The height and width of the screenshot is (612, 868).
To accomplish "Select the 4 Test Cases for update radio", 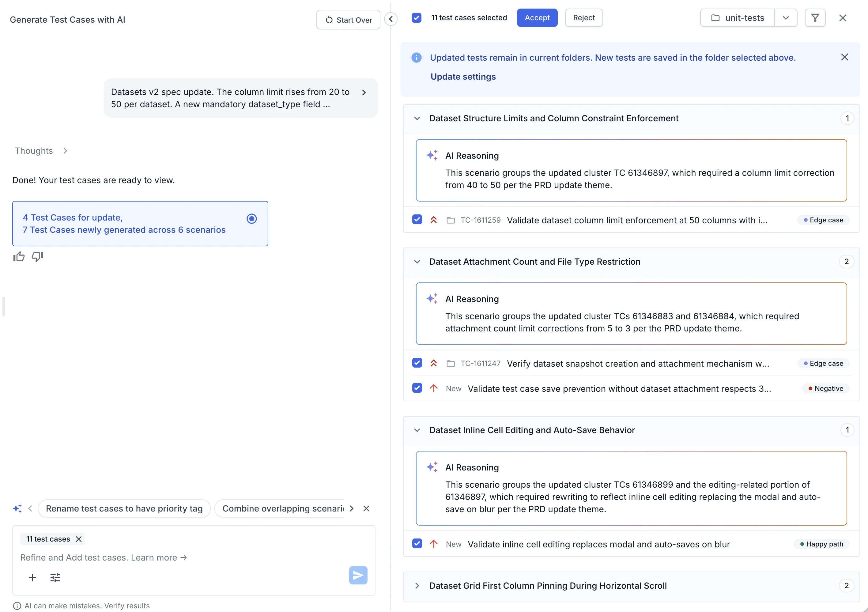I will (x=252, y=219).
